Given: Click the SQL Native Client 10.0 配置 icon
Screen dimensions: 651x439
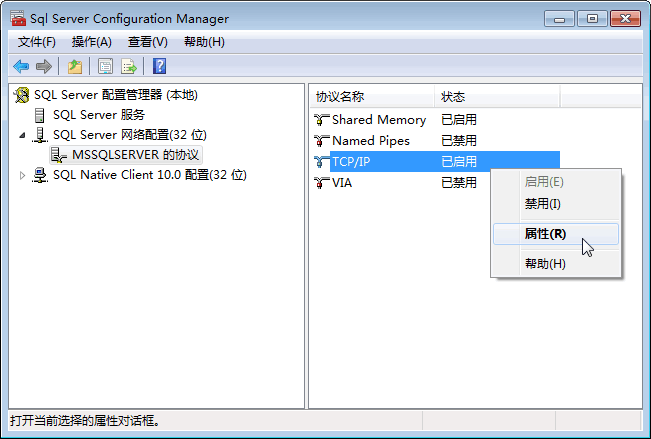Looking at the screenshot, I should [40, 175].
